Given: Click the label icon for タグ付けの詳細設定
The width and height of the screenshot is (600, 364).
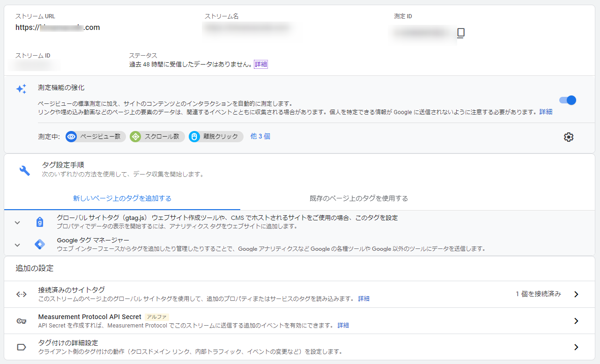Looking at the screenshot, I should pos(21,347).
